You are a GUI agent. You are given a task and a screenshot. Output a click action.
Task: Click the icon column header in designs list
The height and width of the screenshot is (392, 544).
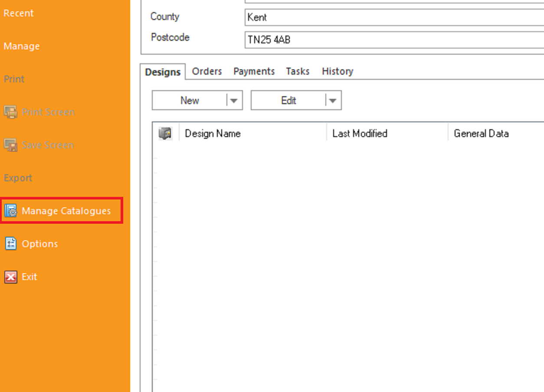pos(165,134)
